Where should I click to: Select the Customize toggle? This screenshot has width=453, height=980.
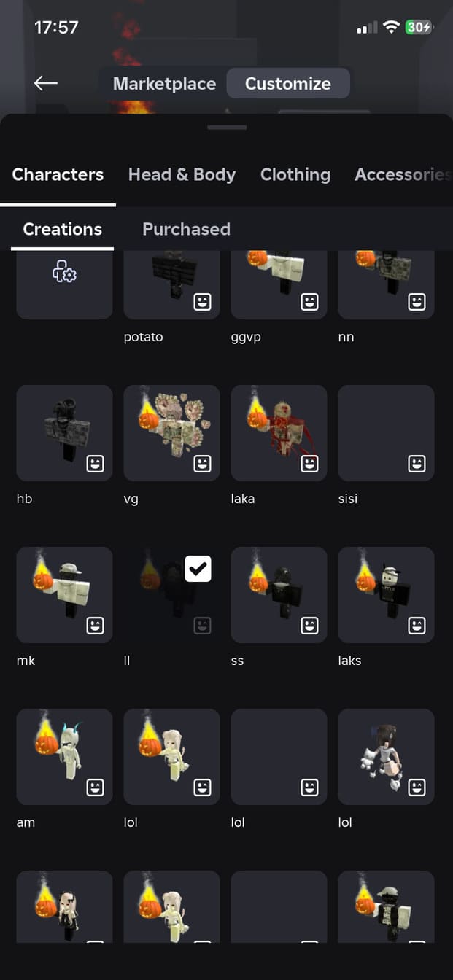point(288,84)
